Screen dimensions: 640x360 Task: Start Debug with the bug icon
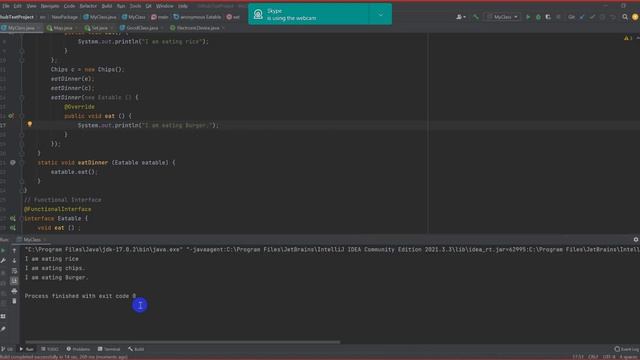click(538, 17)
